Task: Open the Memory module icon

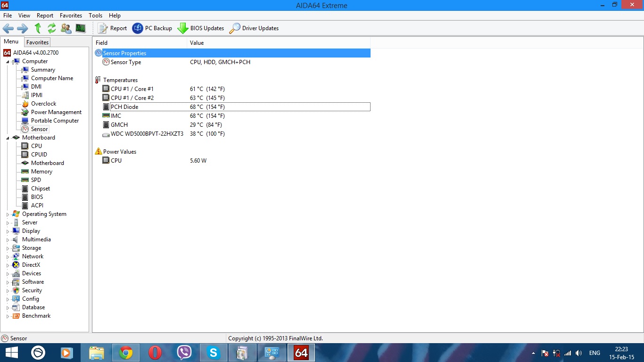Action: 25,172
